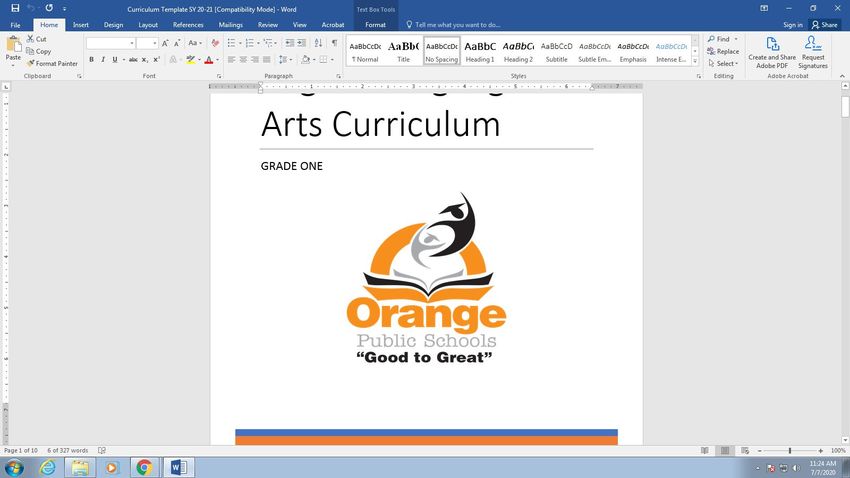Switch to the References tab
The image size is (850, 478).
pyautogui.click(x=188, y=25)
